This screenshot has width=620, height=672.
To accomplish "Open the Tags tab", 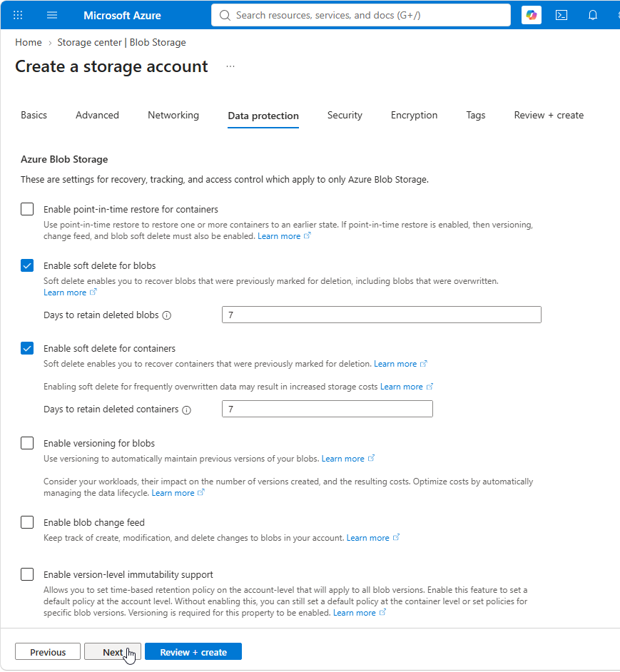I will pos(476,116).
